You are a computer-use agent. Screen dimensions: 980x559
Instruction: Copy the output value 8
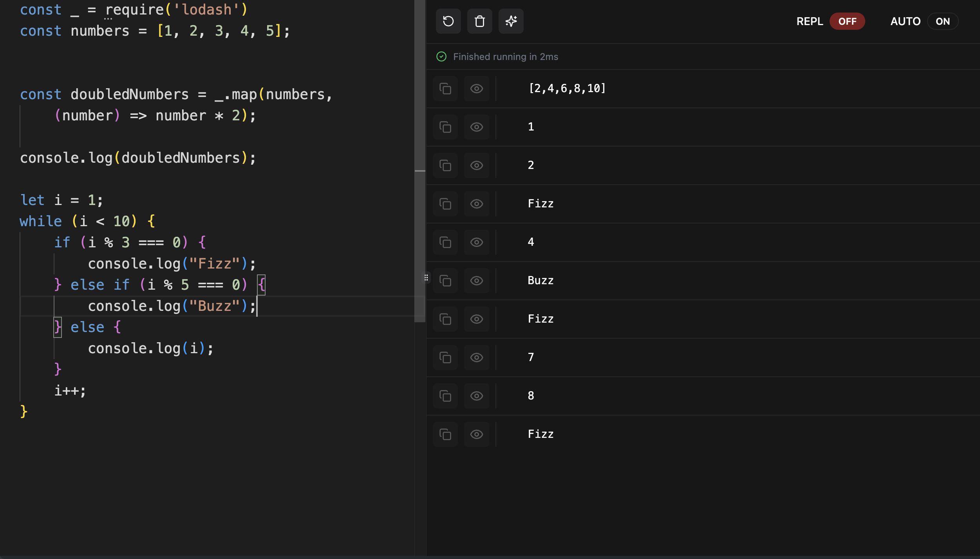point(445,396)
